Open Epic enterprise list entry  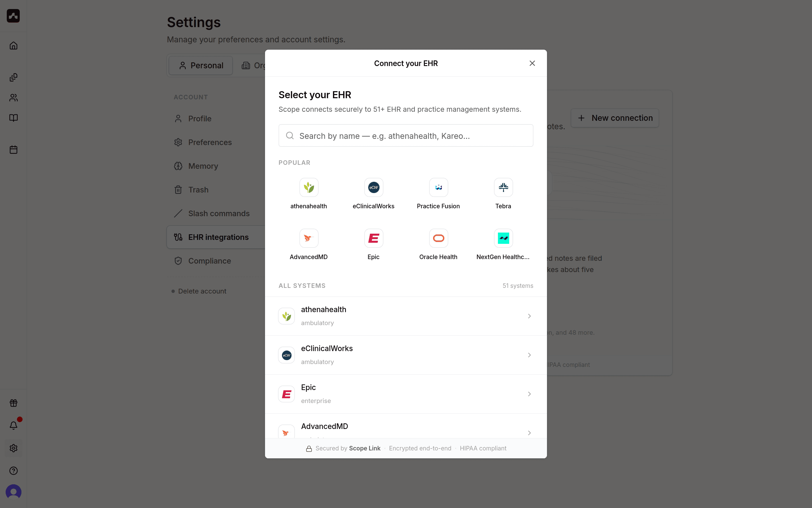406,394
